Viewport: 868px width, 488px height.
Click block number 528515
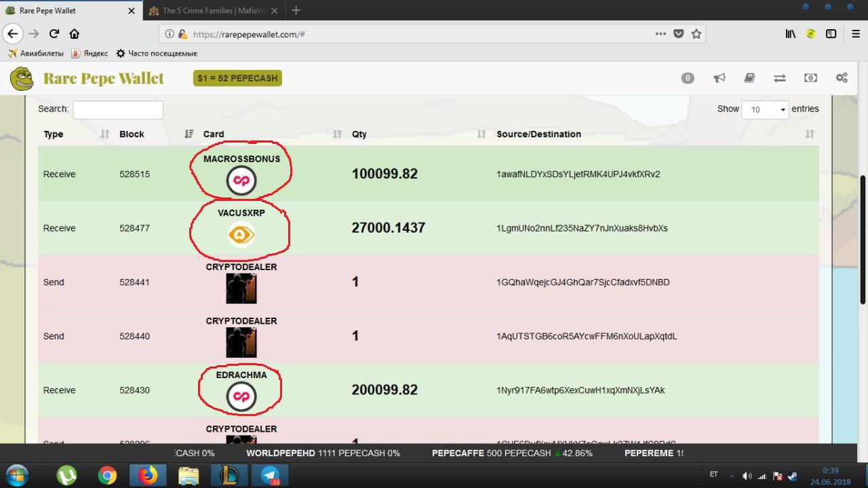coord(134,174)
